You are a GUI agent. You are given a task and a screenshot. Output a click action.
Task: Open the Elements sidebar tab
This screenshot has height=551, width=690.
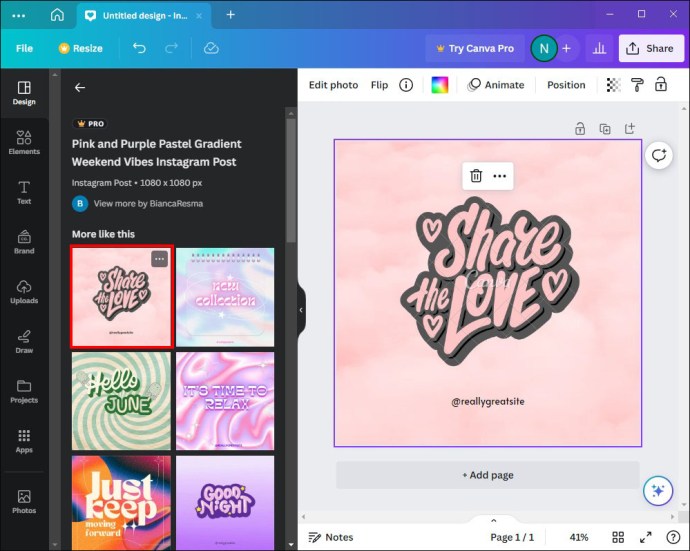24,143
